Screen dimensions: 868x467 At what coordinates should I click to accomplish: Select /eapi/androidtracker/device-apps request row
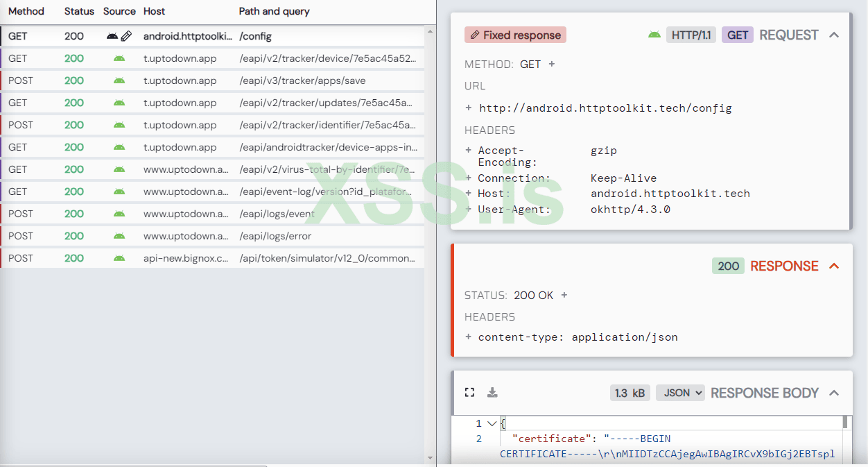click(212, 147)
